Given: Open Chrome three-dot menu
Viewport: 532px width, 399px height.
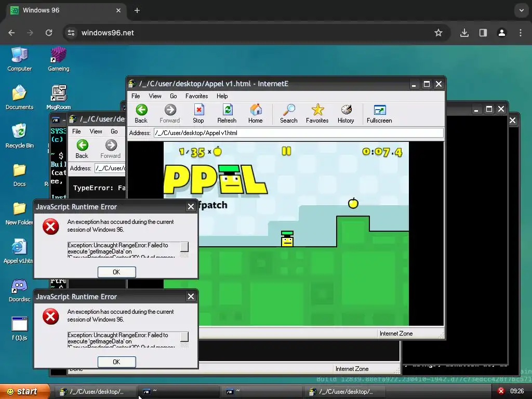Looking at the screenshot, I should point(521,33).
